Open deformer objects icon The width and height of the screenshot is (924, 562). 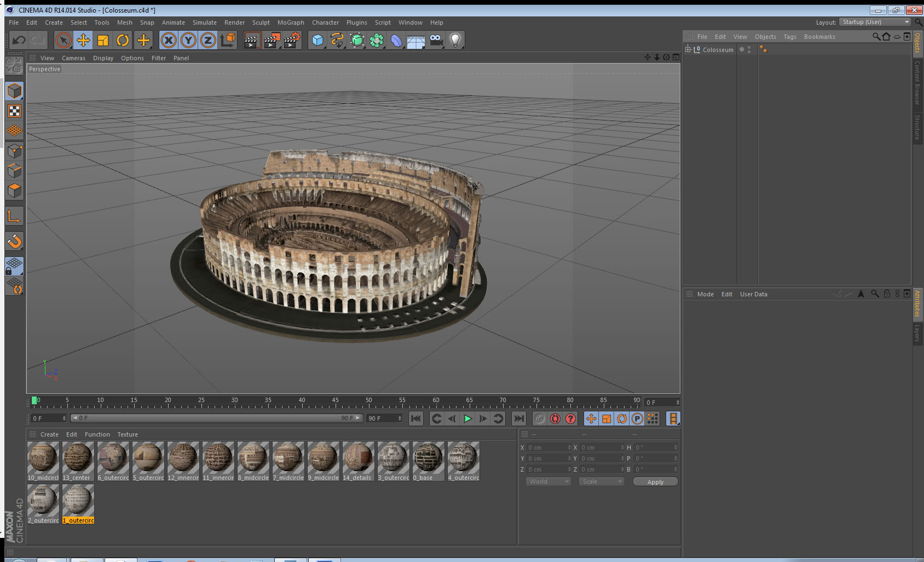click(x=396, y=40)
